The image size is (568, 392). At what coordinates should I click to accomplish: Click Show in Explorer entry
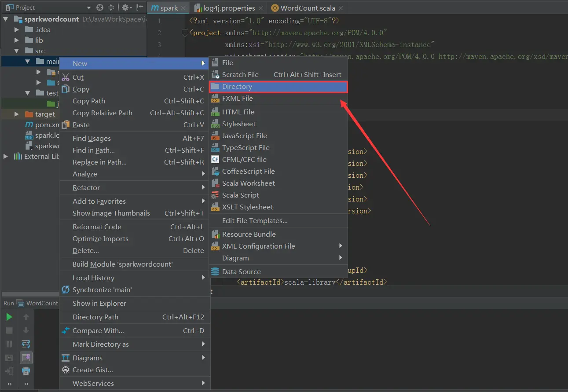point(134,303)
